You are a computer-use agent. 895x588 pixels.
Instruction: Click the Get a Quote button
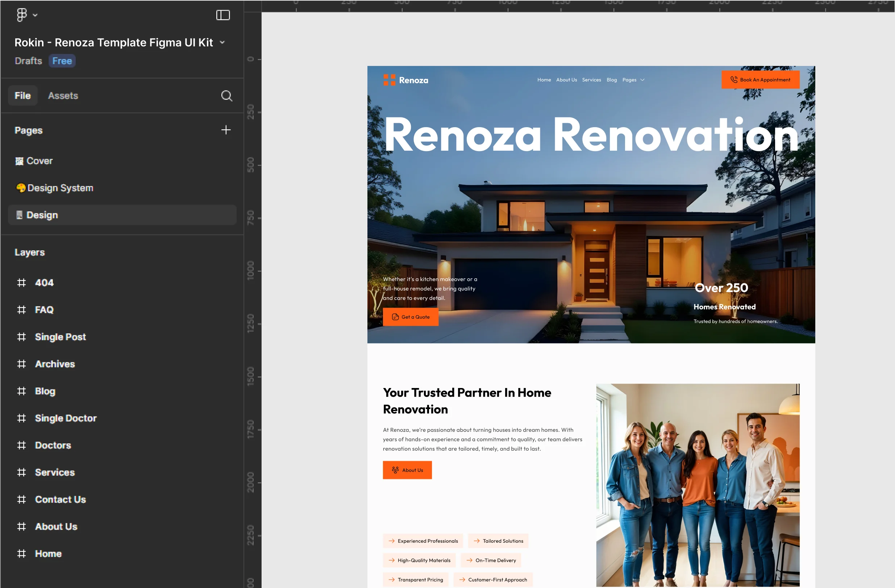411,317
